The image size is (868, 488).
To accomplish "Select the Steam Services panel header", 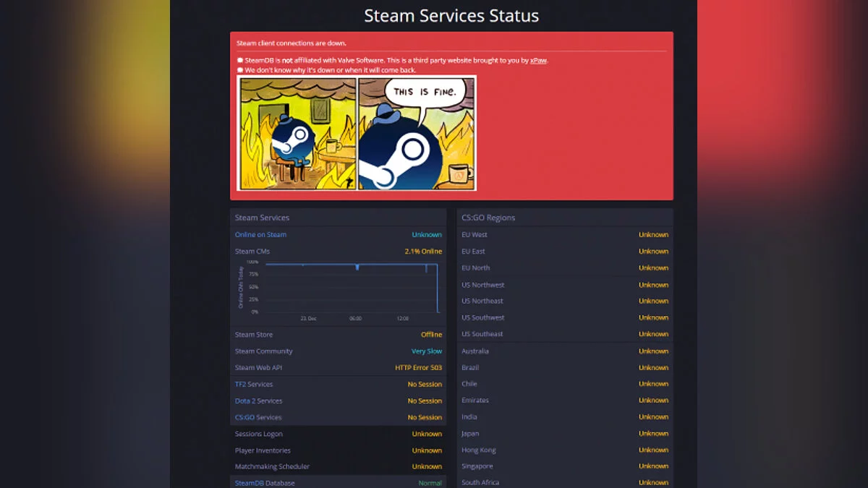I will click(x=339, y=218).
